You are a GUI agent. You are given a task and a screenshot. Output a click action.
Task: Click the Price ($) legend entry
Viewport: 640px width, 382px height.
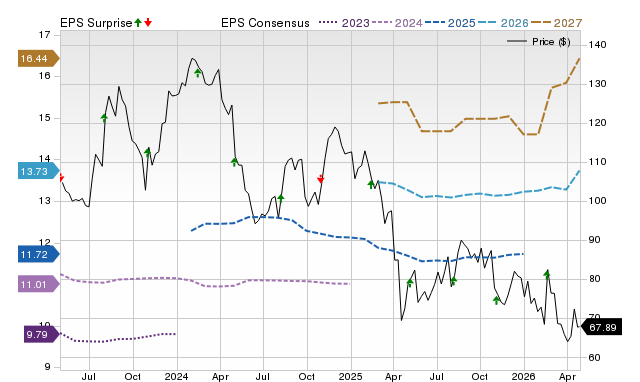click(539, 42)
